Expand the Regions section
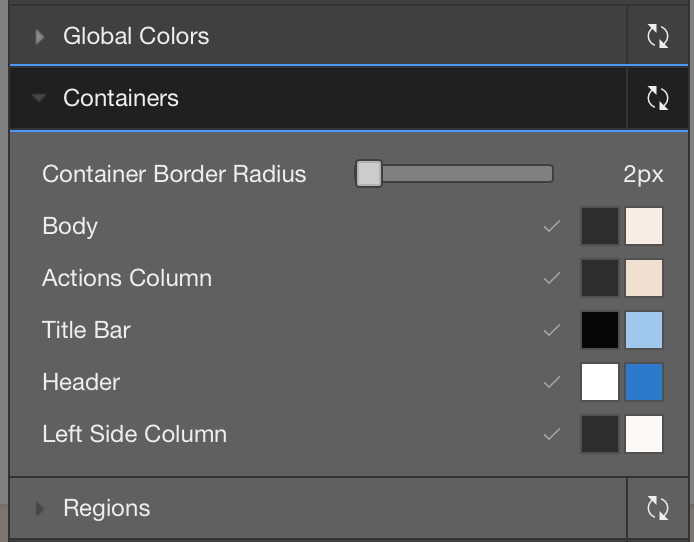Viewport: 694px width, 542px height. [40, 509]
